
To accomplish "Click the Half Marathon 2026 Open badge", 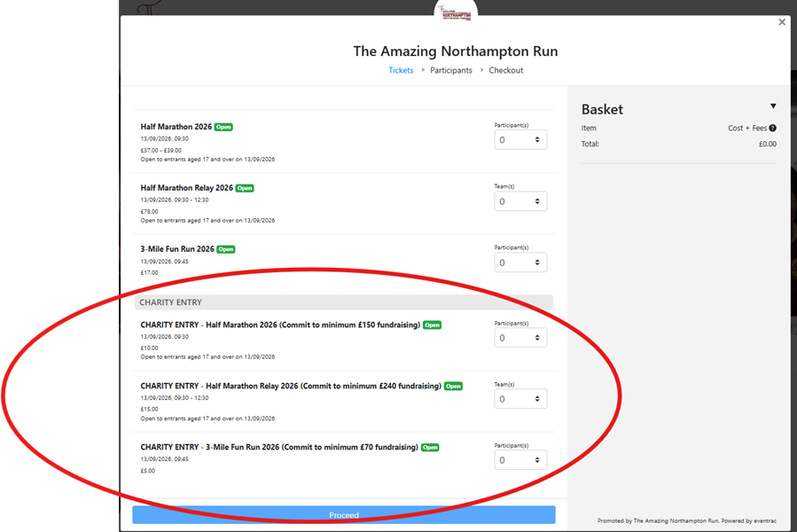I will (223, 127).
